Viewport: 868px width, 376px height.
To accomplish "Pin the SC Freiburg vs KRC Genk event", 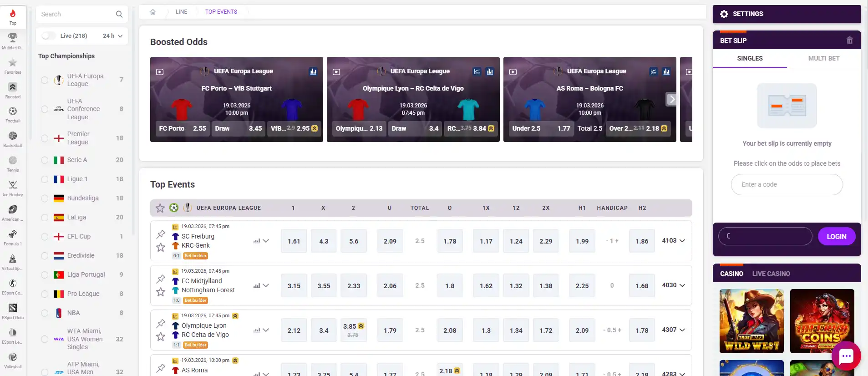I will 161,234.
